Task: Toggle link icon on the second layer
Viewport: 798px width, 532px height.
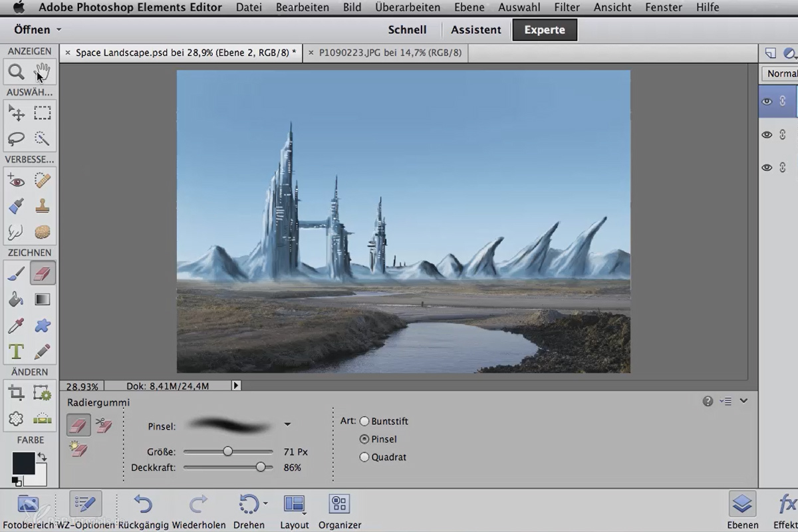Action: click(x=783, y=134)
